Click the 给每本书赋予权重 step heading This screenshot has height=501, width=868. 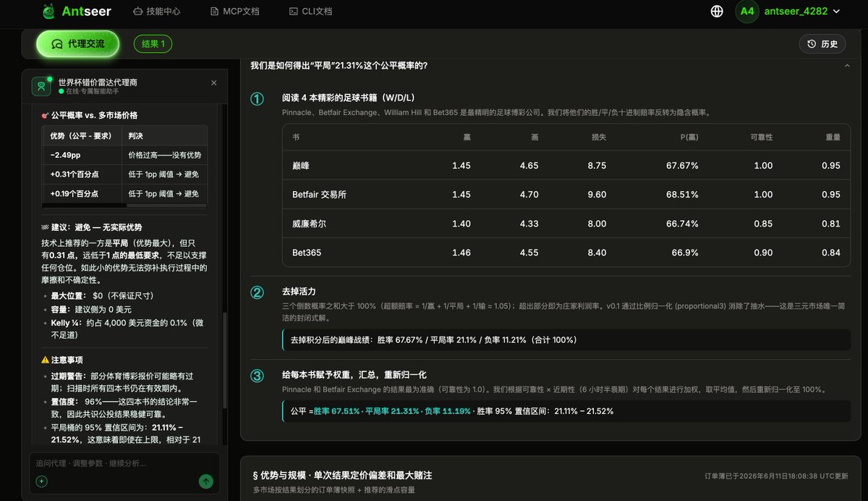click(x=354, y=374)
